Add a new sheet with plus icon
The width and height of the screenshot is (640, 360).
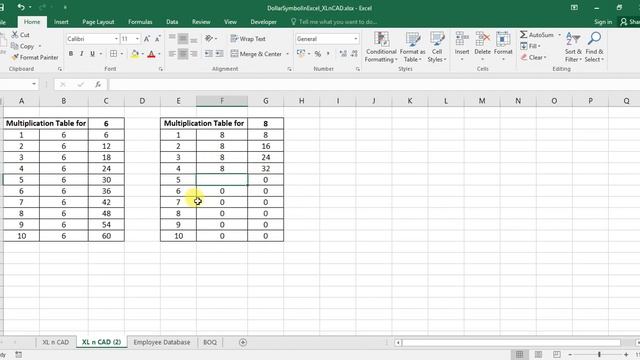(x=243, y=342)
